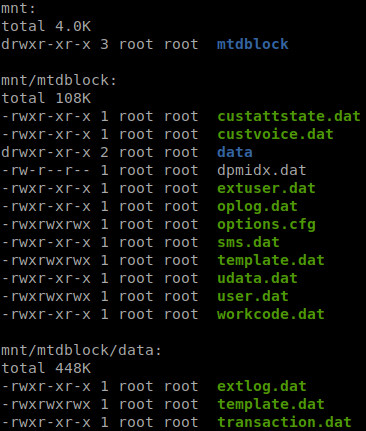Click the custvoice.dat file name
366x431 pixels.
[275, 134]
